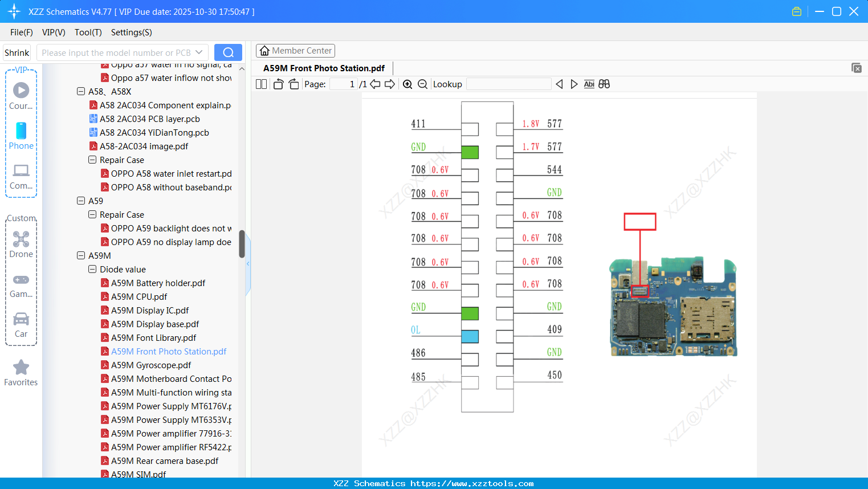Open the File(F) menu
This screenshot has width=868, height=489.
(x=22, y=32)
